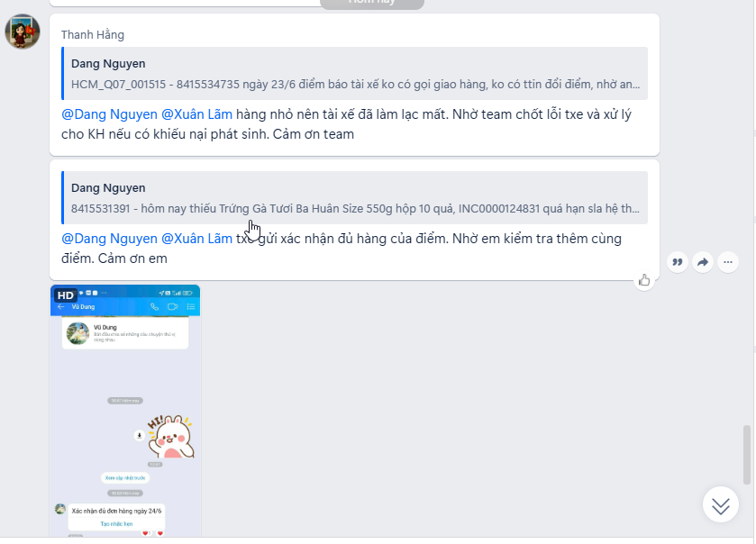Click the Hôm nay date pill
756x544 pixels.
click(372, 3)
